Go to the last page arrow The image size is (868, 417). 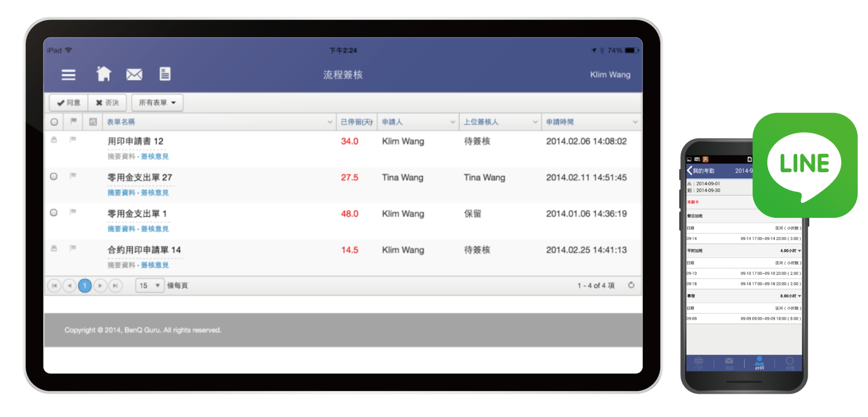tap(115, 286)
